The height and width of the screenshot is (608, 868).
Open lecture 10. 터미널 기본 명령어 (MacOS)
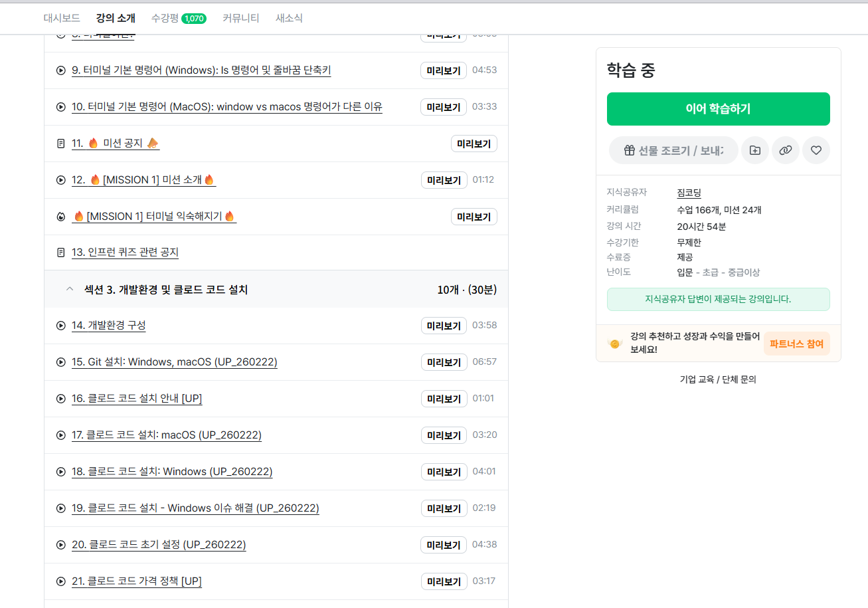coord(227,107)
